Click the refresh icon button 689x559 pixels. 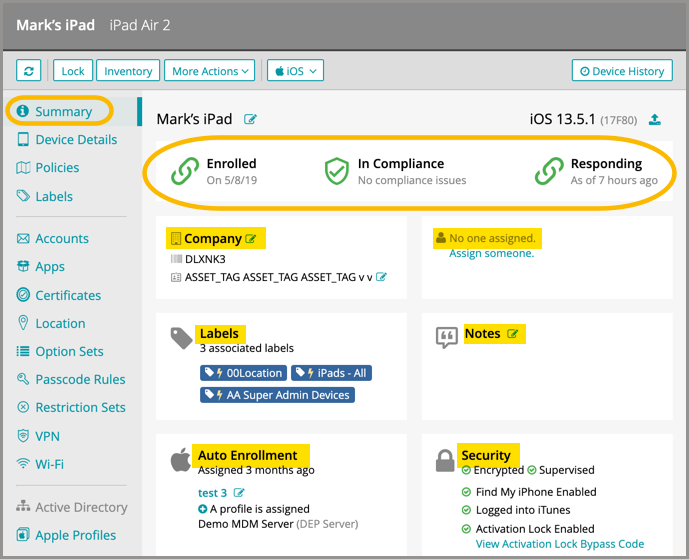[x=29, y=71]
